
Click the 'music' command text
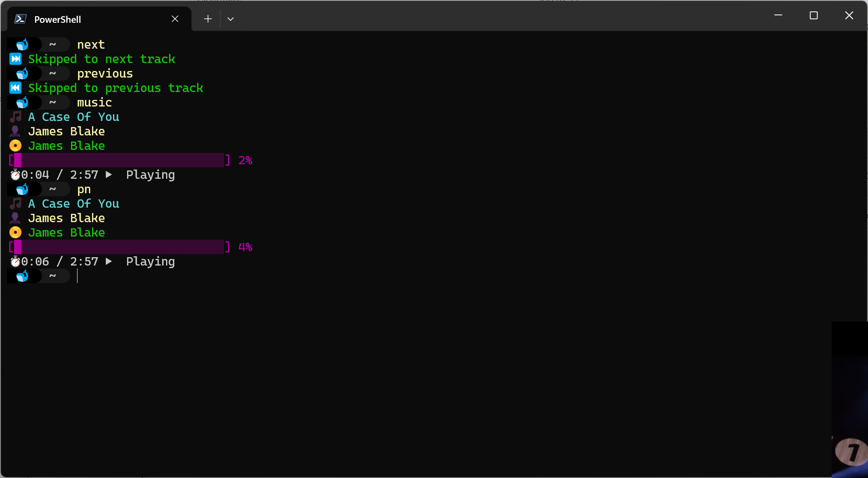tap(95, 102)
